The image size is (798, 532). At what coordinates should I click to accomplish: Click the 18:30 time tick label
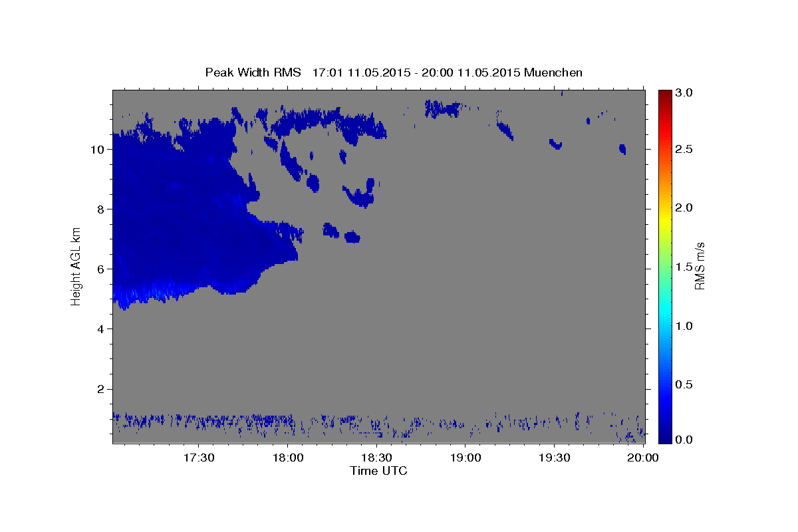[376, 458]
